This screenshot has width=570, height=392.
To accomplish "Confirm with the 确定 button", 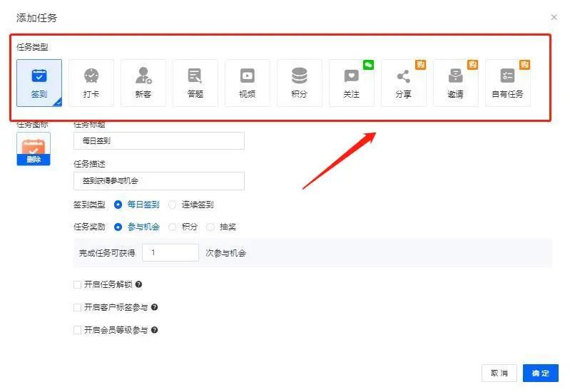I will point(541,373).
